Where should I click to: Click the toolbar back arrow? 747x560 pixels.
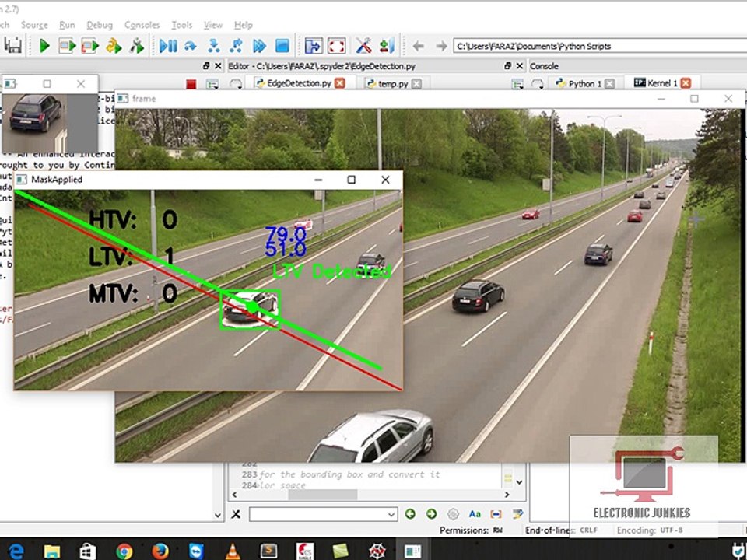coord(419,46)
